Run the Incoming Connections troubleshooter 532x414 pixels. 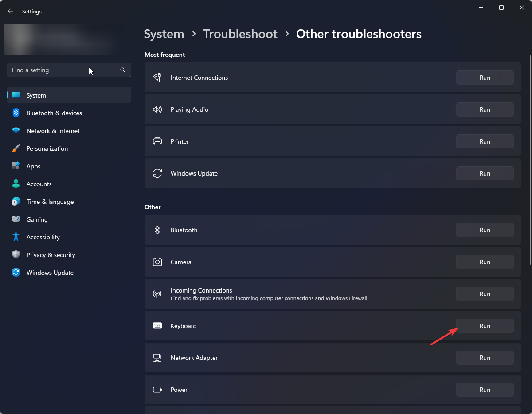[485, 294]
